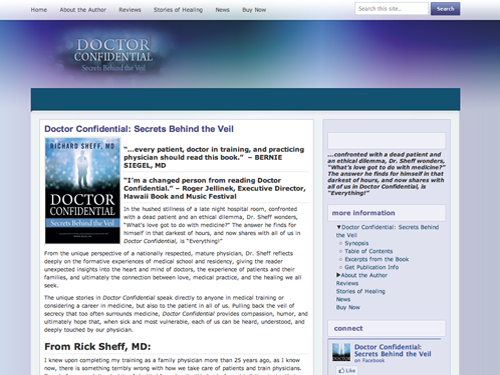Click the Doctor Confidential header logo
This screenshot has height=375, width=500.
pos(113,54)
